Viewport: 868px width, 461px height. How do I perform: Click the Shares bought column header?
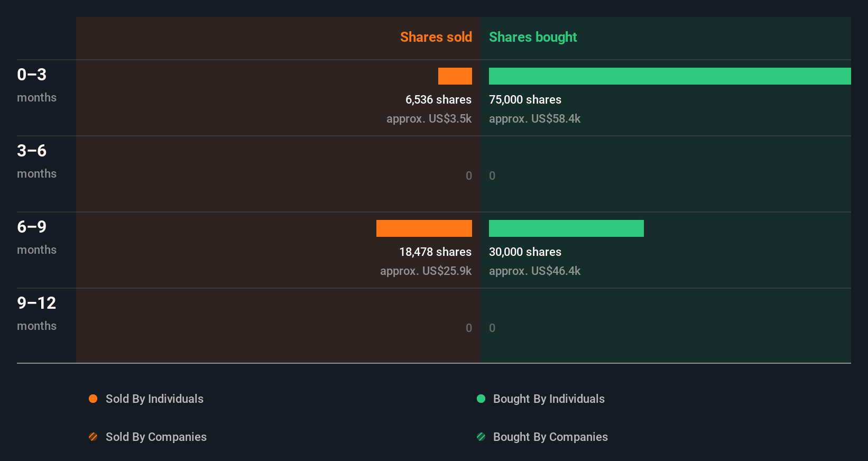pyautogui.click(x=533, y=37)
